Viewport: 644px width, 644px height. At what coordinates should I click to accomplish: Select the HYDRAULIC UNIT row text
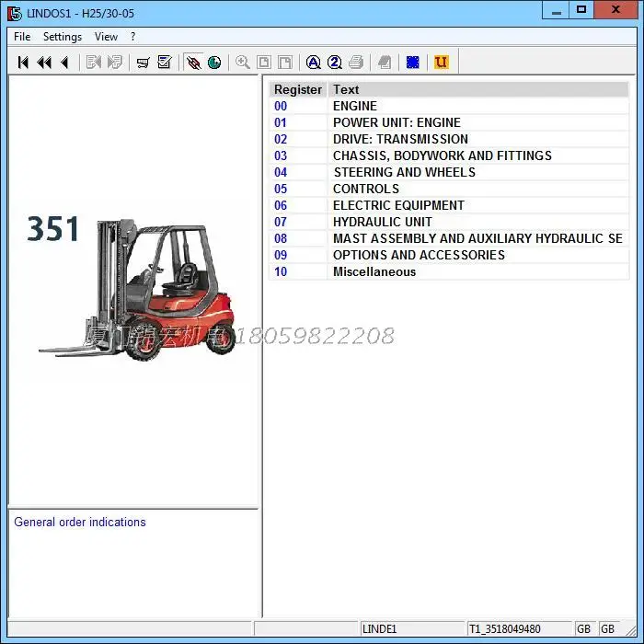pos(383,222)
